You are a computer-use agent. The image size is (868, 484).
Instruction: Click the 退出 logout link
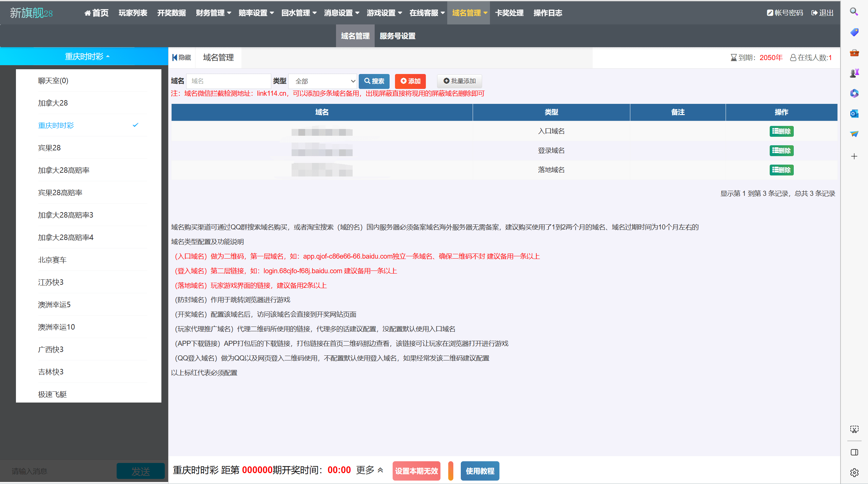coord(822,13)
